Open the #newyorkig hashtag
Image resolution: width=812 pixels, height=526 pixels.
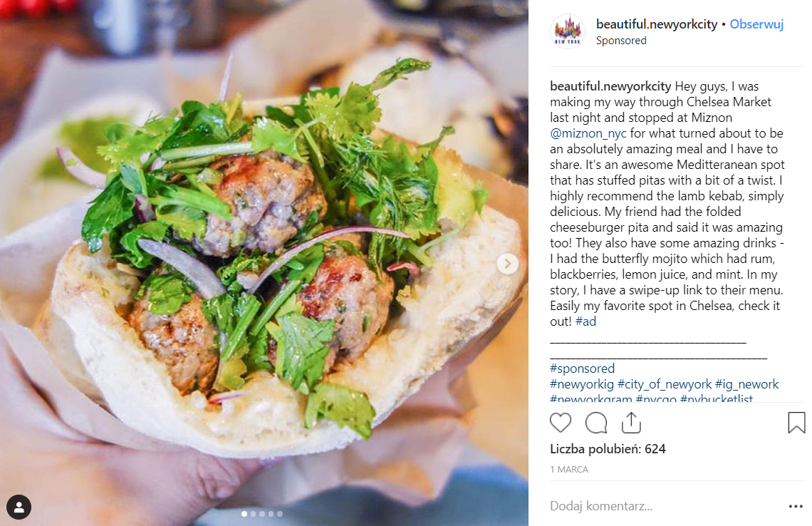pyautogui.click(x=581, y=384)
